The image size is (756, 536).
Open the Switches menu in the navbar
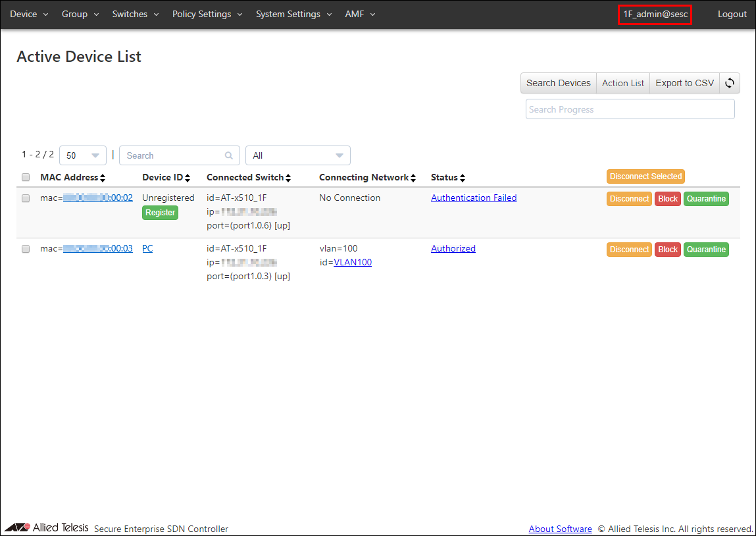[x=135, y=14]
